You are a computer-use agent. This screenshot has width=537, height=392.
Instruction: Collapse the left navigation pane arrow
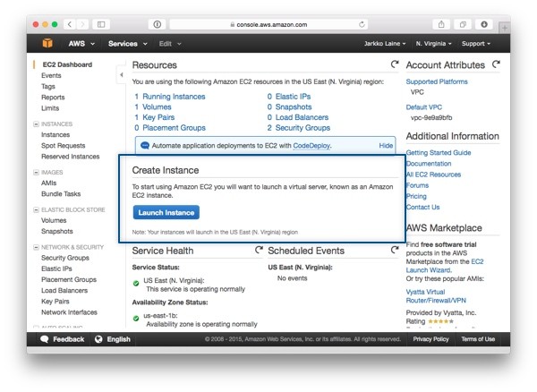tap(121, 74)
